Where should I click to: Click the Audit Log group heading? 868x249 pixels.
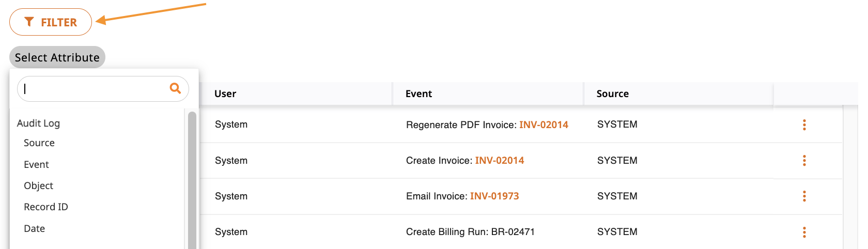[x=38, y=123]
